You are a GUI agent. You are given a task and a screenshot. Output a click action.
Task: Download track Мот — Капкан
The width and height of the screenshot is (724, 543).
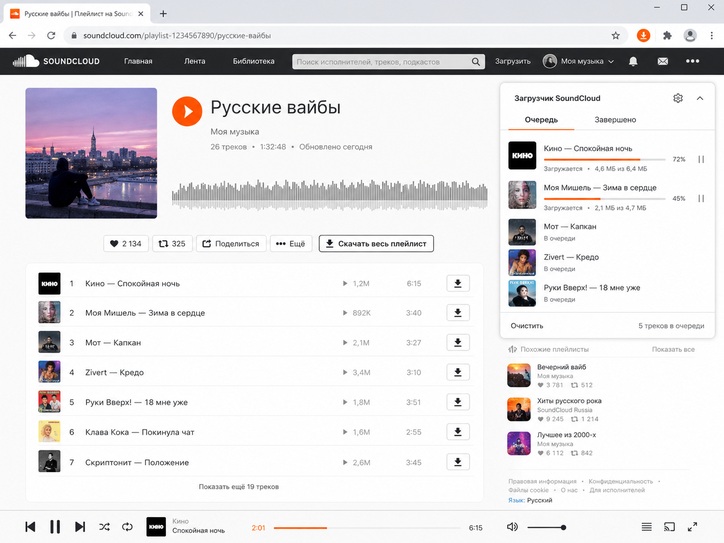(458, 342)
